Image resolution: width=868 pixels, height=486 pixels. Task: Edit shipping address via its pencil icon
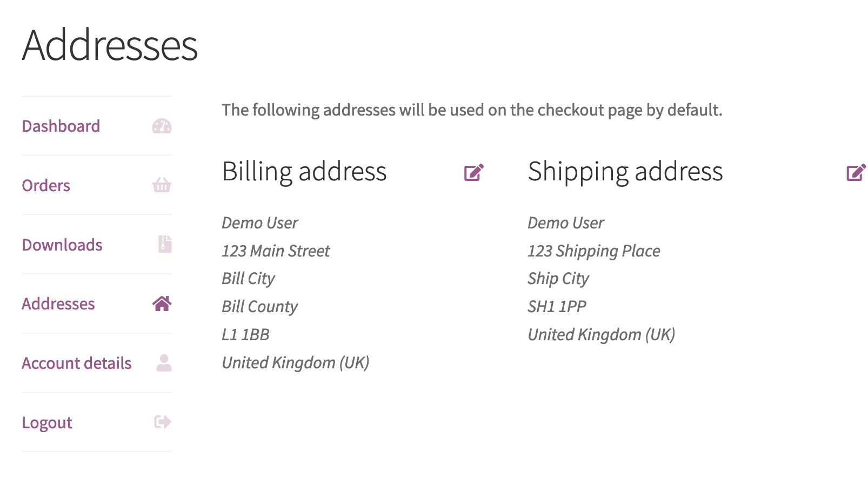(x=855, y=172)
